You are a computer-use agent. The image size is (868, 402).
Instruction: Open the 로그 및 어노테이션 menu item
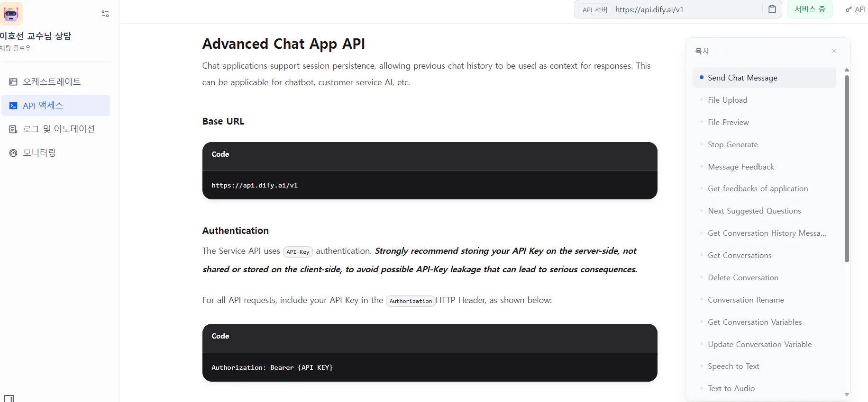click(x=59, y=129)
